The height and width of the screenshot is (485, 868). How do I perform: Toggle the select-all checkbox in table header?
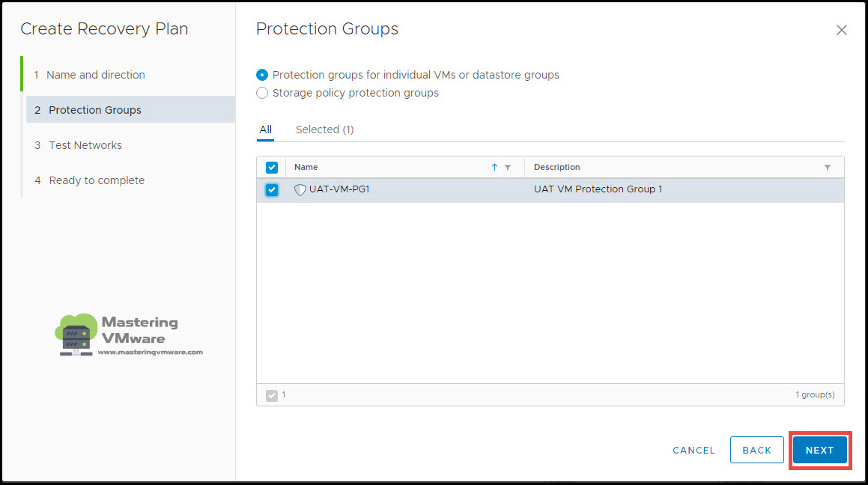[x=272, y=167]
